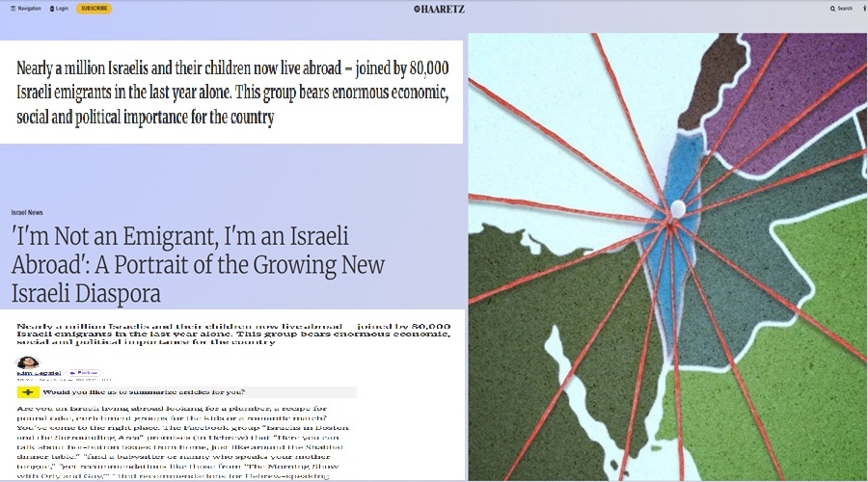Click the author name link
Screen dimensions: 868x482
(39, 372)
